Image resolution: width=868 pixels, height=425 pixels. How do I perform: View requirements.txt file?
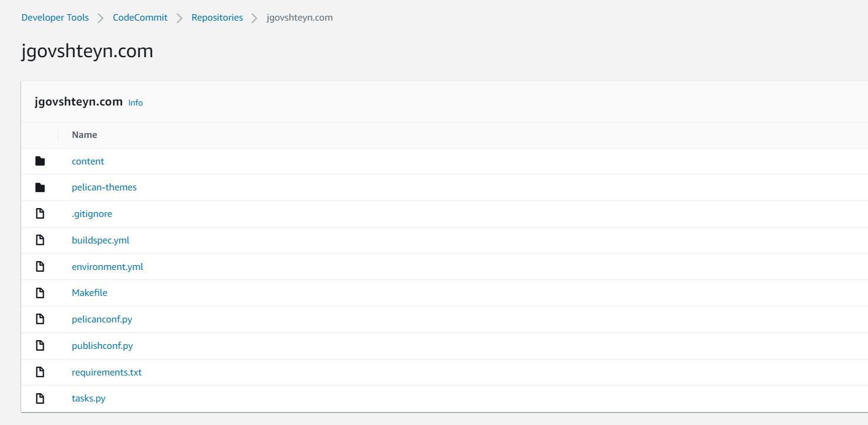click(107, 372)
